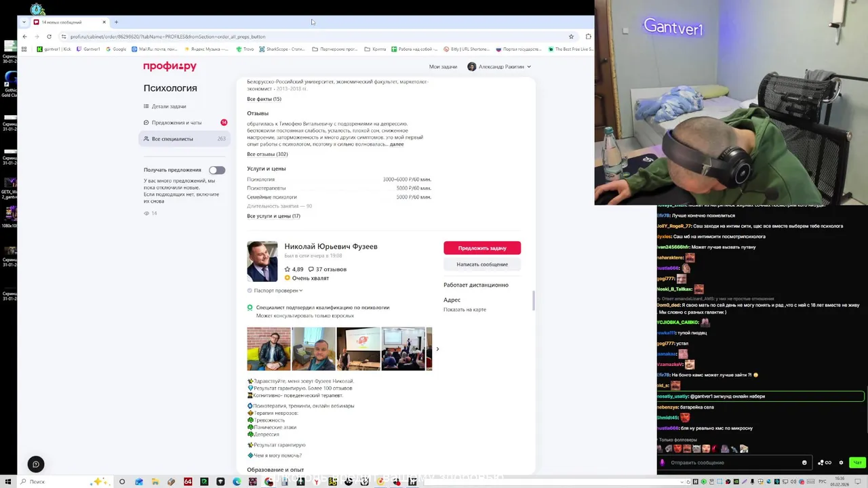This screenshot has height=488, width=868.
Task: Click 37 отзывов reviews count
Action: coord(328,269)
